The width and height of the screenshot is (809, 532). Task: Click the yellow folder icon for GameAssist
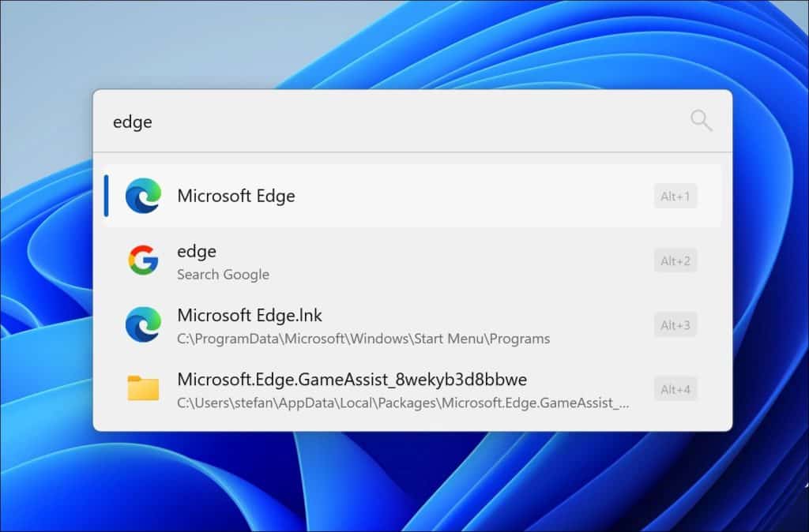[143, 388]
